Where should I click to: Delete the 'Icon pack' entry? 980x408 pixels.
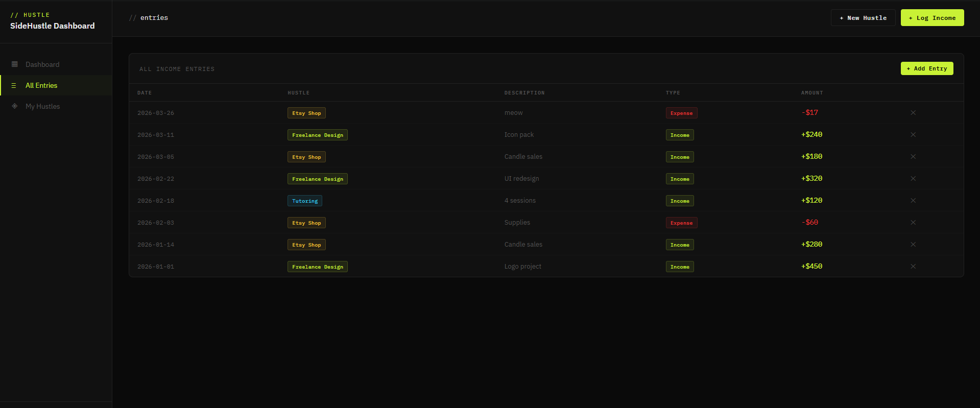click(x=913, y=135)
